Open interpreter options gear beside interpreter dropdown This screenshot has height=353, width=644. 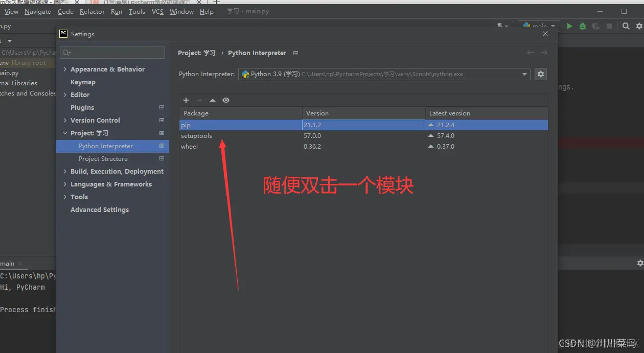tap(541, 74)
